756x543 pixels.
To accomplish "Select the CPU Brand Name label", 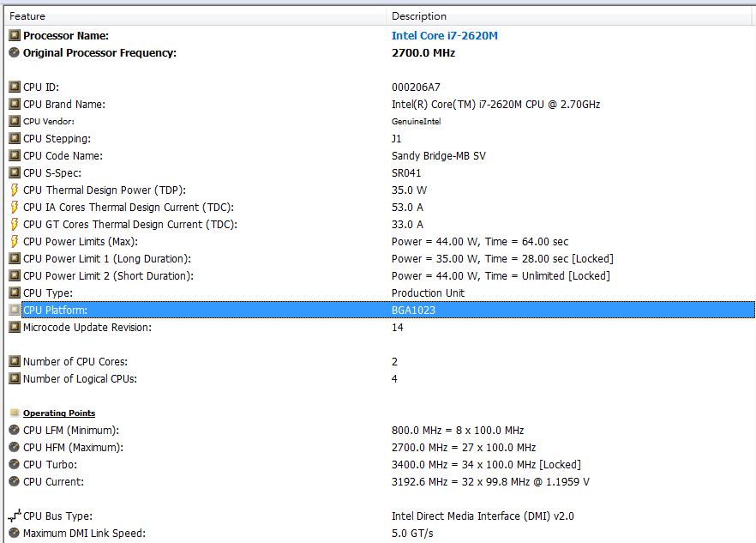I will (64, 105).
